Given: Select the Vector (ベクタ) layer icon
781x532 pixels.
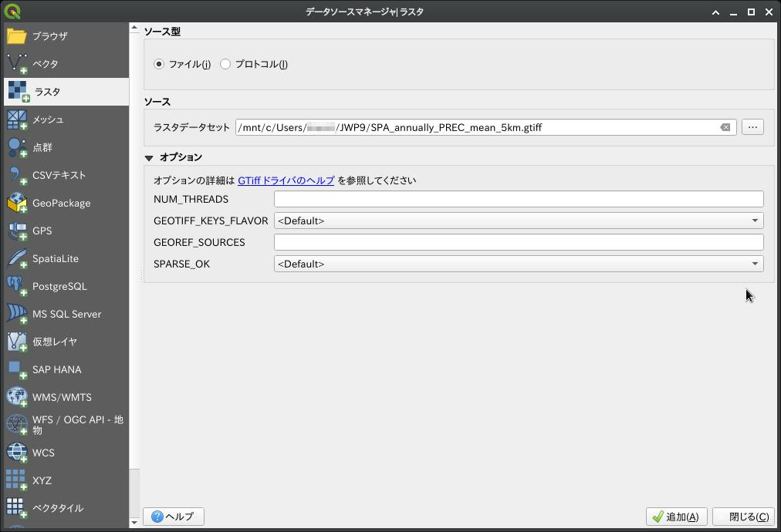Looking at the screenshot, I should point(17,64).
